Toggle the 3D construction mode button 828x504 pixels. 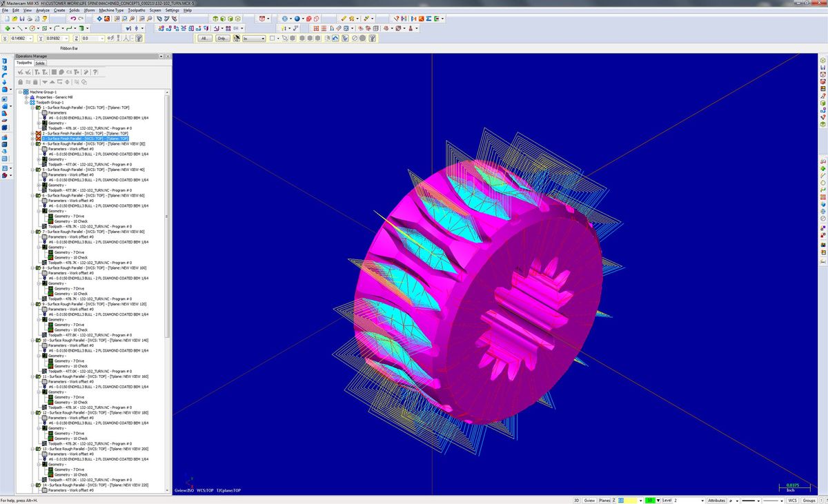[x=577, y=500]
